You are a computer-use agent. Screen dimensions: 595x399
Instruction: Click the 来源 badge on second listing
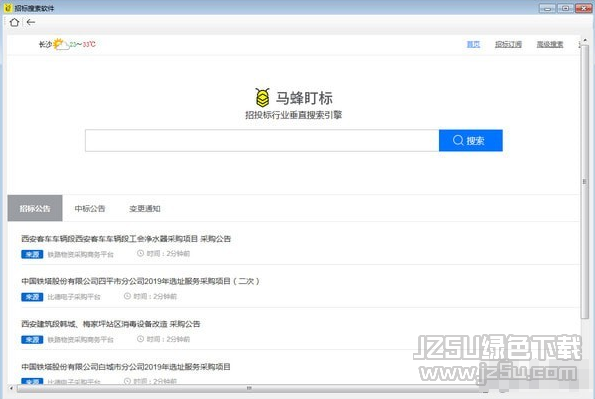pos(32,297)
